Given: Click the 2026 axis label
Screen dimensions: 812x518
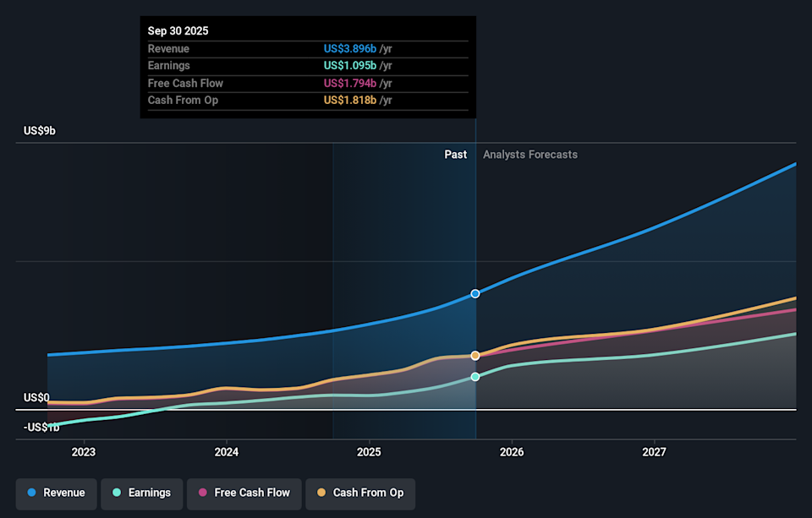Looking at the screenshot, I should click(x=512, y=452).
